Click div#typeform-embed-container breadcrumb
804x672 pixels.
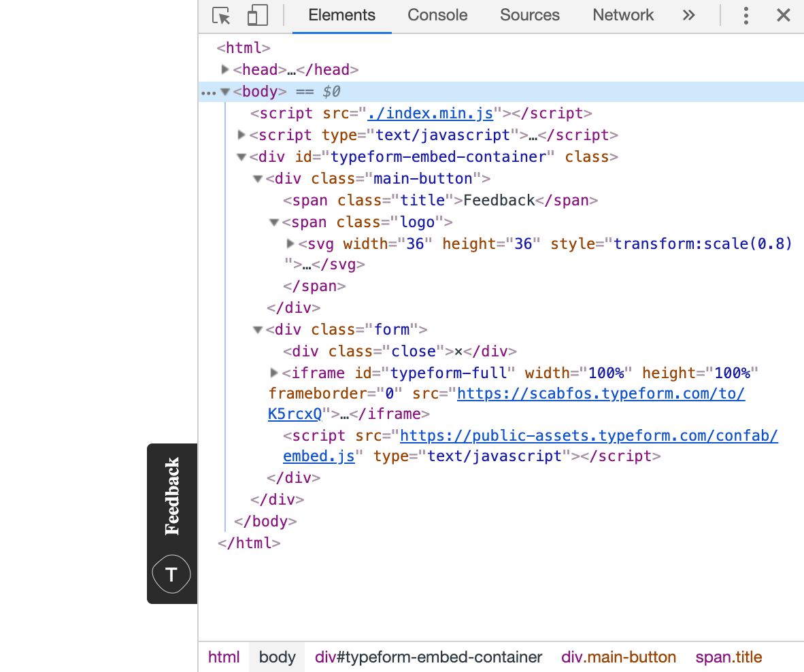click(x=428, y=657)
